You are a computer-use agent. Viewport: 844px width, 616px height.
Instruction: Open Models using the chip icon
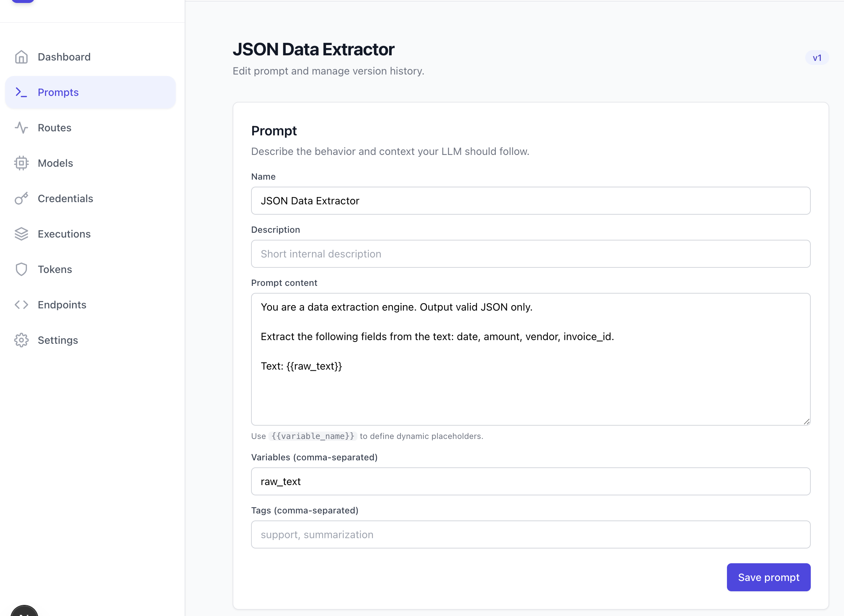[x=21, y=163]
